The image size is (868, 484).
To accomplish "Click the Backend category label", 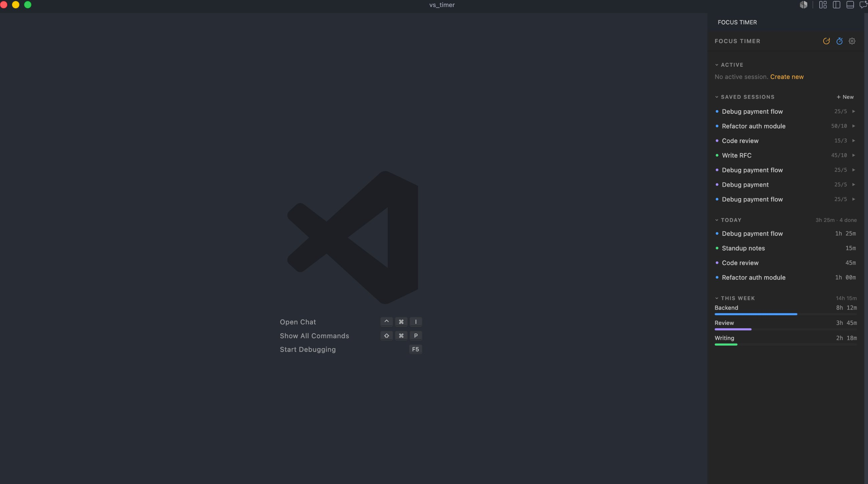I will [x=726, y=308].
